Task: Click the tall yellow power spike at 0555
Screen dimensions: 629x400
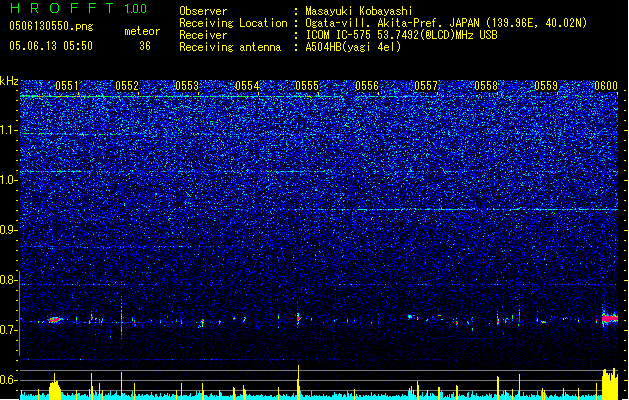Action: click(x=298, y=382)
